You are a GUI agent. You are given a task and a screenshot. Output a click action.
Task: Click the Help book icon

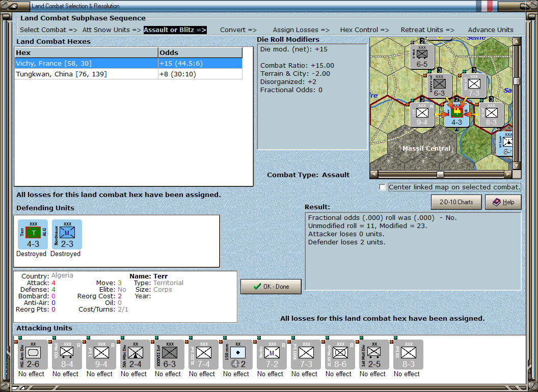[497, 202]
